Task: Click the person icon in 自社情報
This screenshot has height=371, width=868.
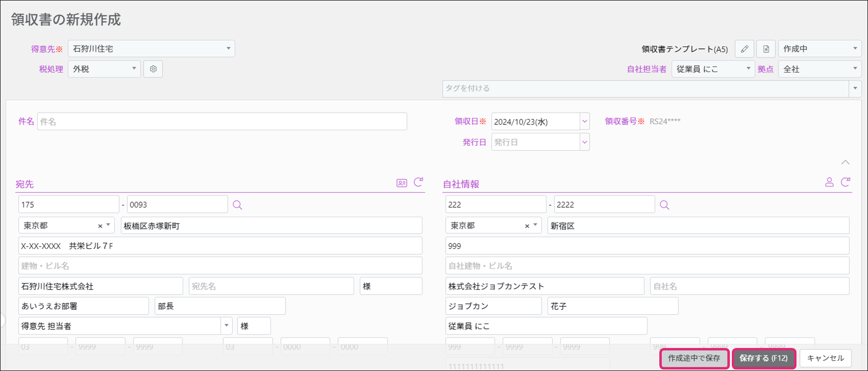Action: point(829,182)
